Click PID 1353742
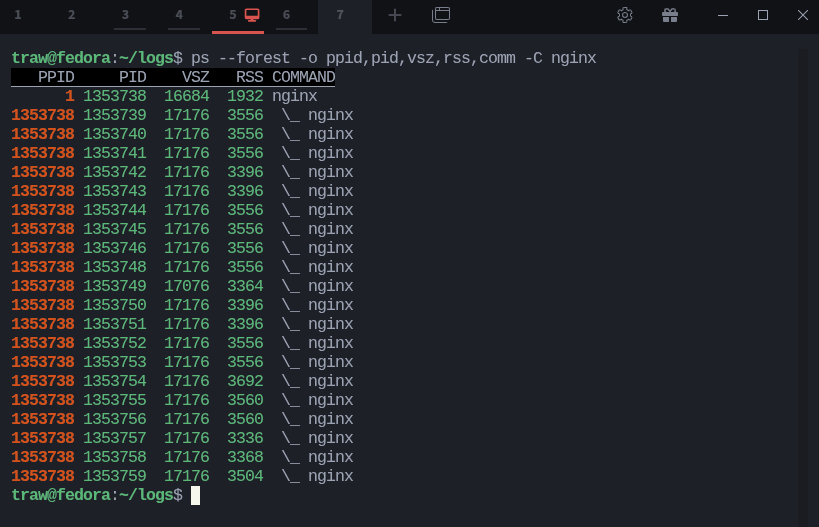The height and width of the screenshot is (527, 819). pyautogui.click(x=115, y=172)
